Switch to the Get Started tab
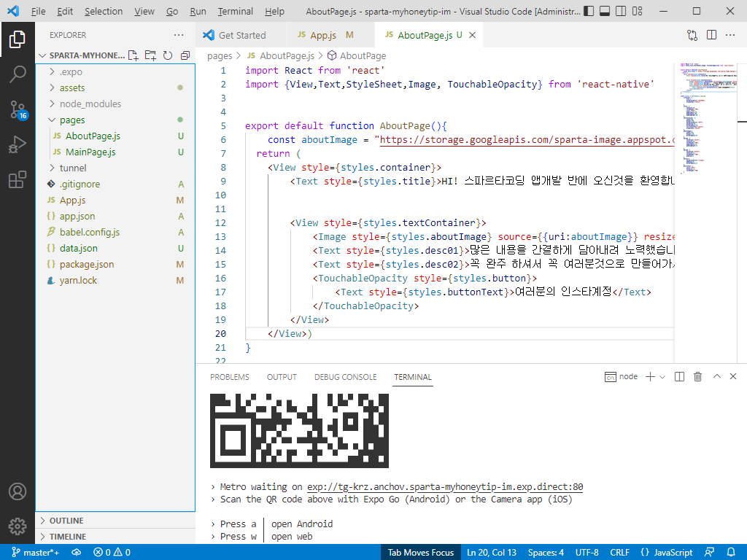Image resolution: width=747 pixels, height=560 pixels. click(241, 35)
